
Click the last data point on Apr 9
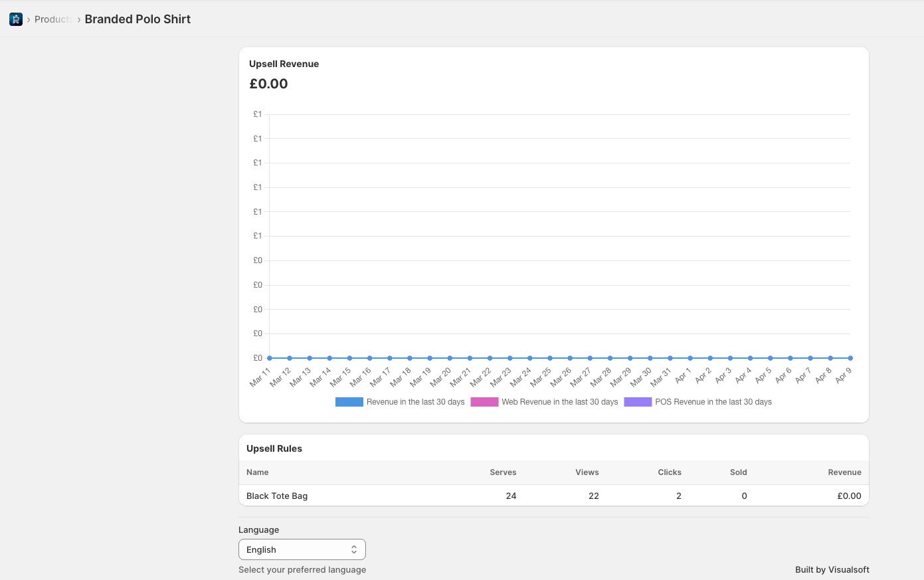850,357
